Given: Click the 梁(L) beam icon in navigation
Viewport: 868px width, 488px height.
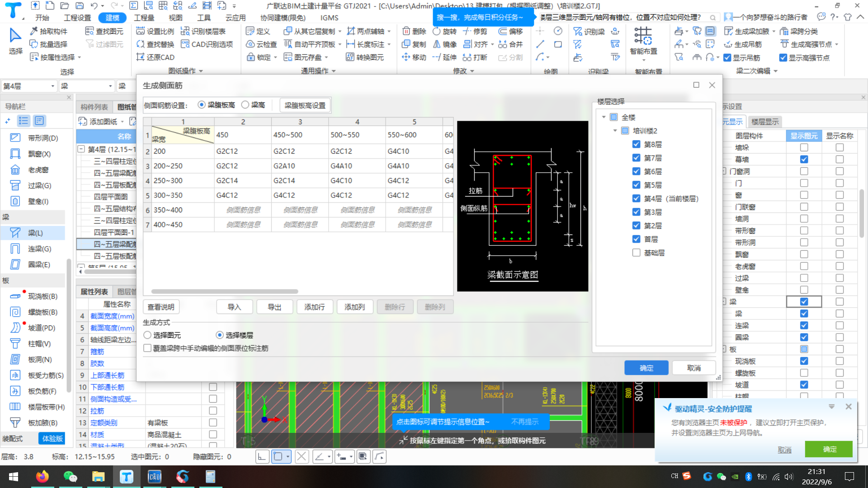Looking at the screenshot, I should tap(15, 233).
